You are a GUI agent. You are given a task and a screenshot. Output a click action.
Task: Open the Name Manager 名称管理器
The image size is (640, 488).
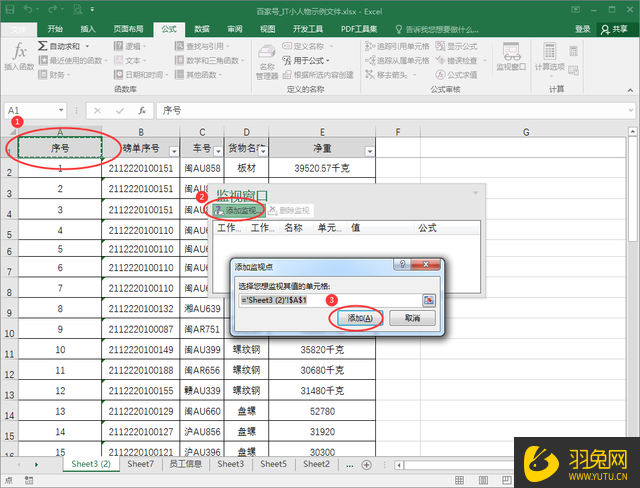(267, 61)
